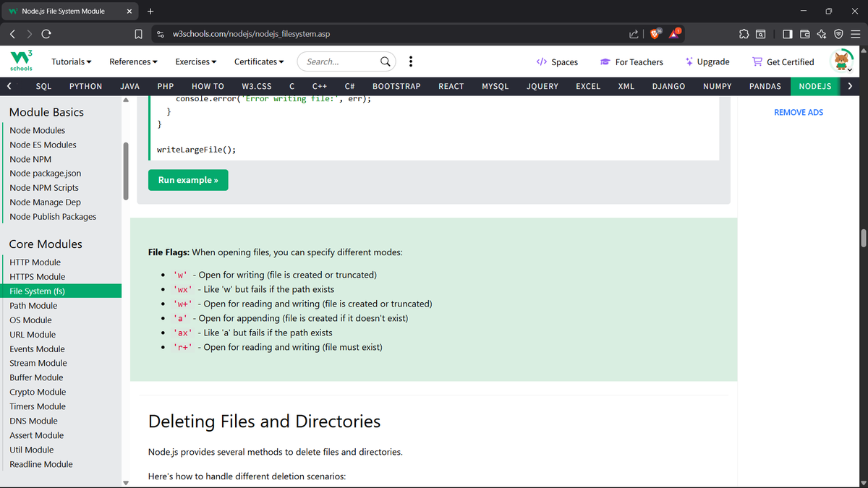
Task: Open a new browser tab
Action: [x=150, y=11]
